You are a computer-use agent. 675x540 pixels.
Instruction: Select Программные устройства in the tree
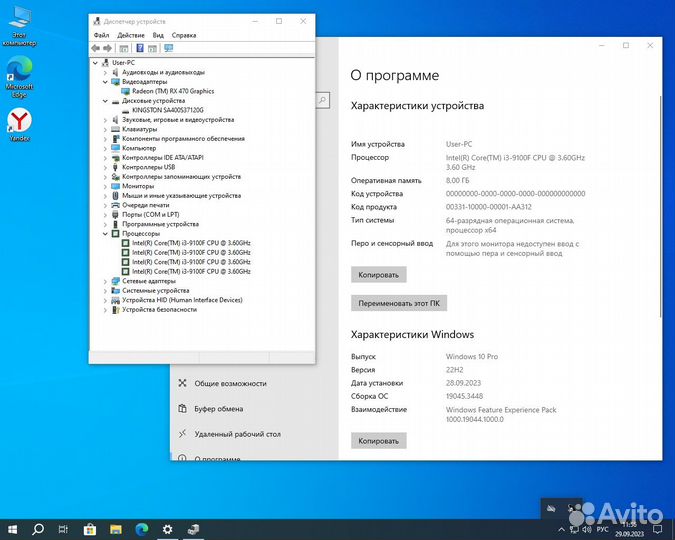pos(160,224)
